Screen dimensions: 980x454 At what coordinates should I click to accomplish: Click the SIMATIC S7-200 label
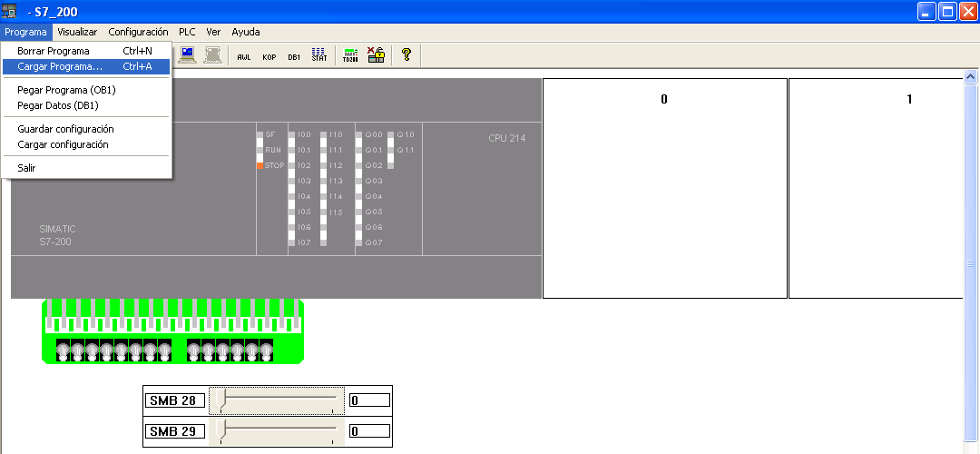pos(57,235)
